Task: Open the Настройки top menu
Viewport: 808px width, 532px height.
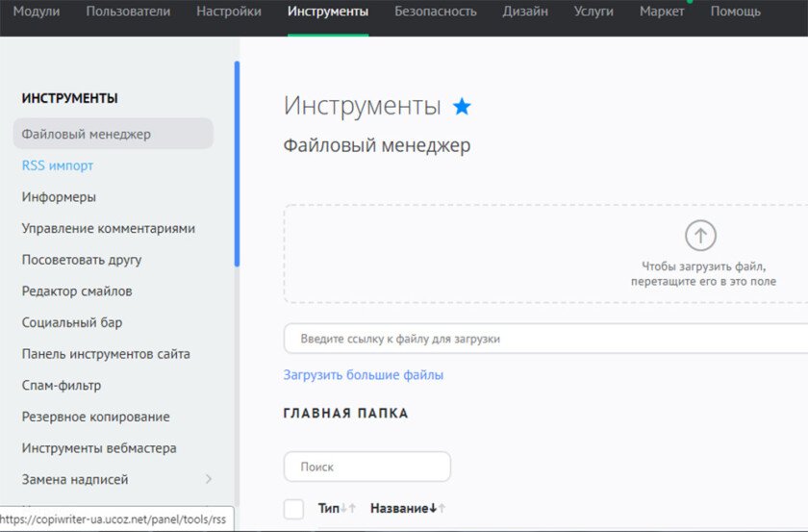Action: tap(229, 12)
